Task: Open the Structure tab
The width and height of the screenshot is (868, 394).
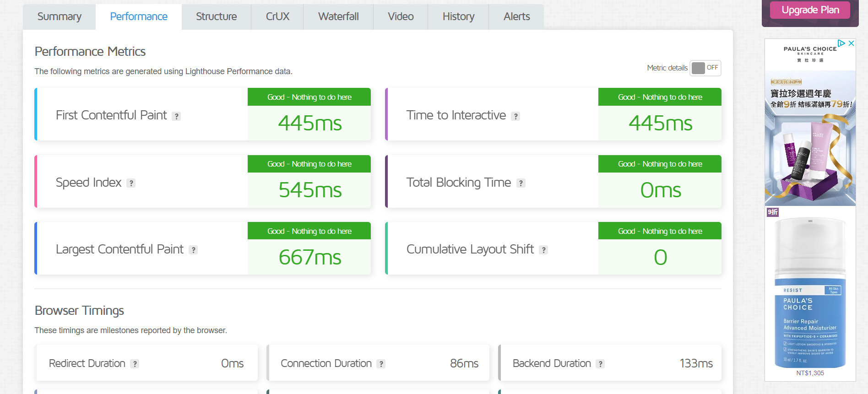Action: [x=216, y=17]
